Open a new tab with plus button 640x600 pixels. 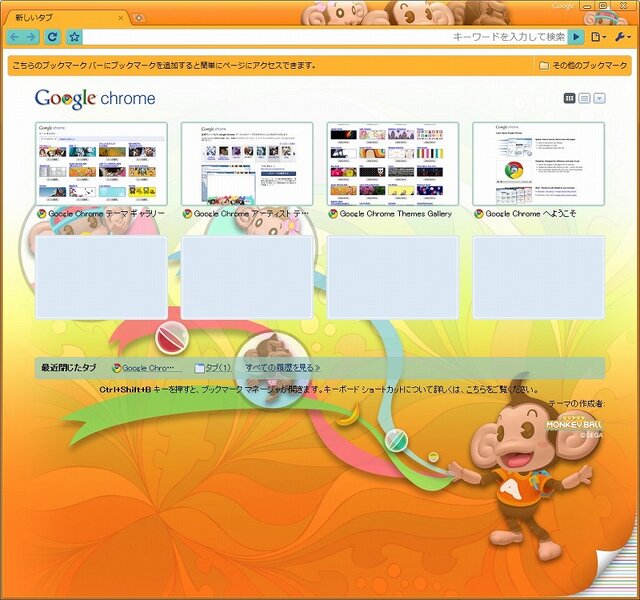(139, 18)
